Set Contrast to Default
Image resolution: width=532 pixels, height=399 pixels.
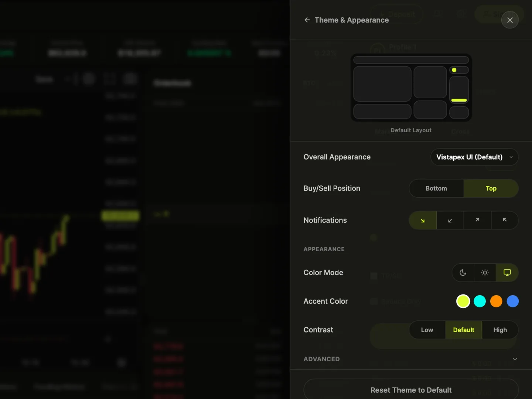pyautogui.click(x=464, y=330)
